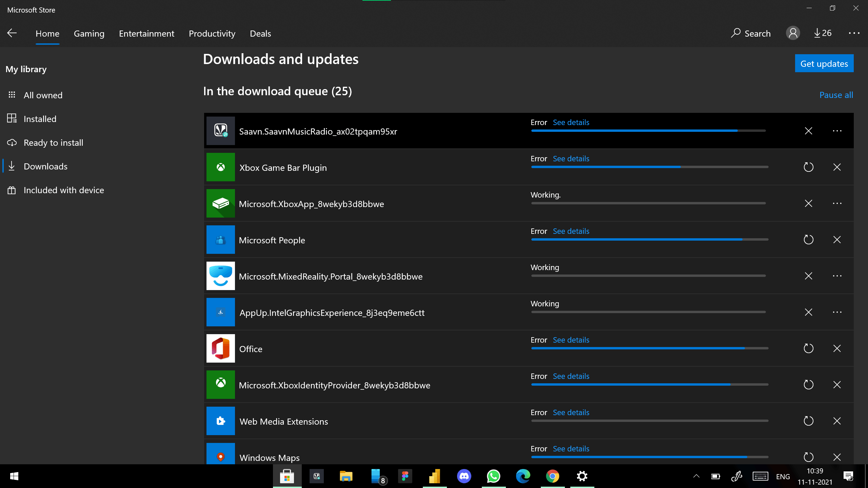Open WhatsApp from the taskbar
The image size is (868, 488).
(x=493, y=476)
